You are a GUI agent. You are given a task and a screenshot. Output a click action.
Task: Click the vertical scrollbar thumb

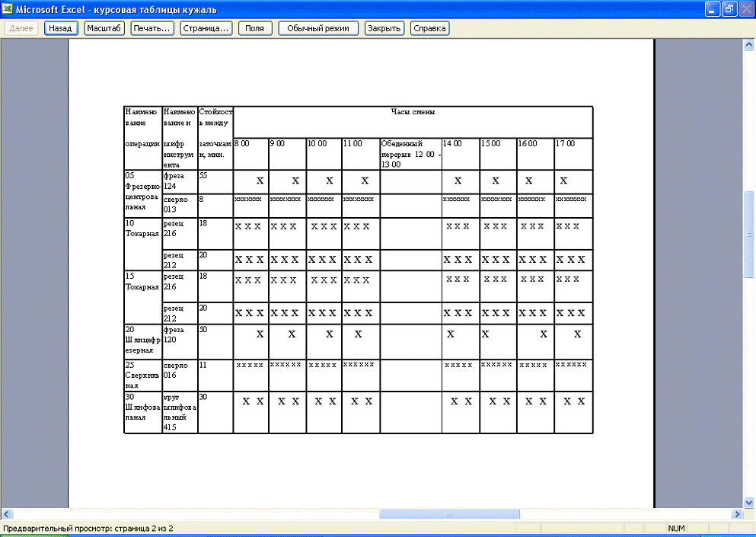[x=749, y=234]
